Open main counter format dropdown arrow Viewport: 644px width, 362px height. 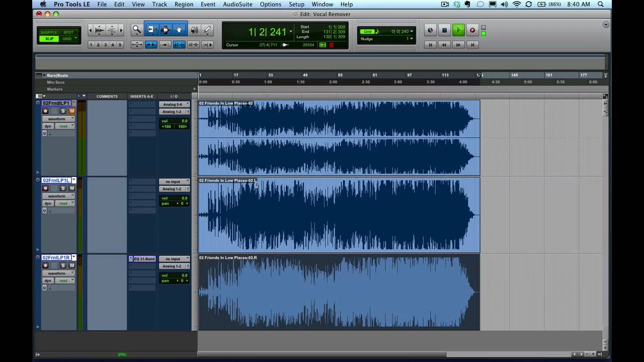point(290,32)
